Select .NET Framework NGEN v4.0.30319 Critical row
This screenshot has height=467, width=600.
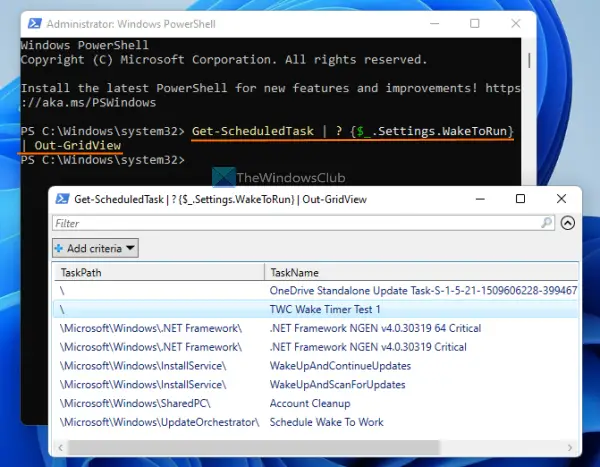[x=315, y=347]
